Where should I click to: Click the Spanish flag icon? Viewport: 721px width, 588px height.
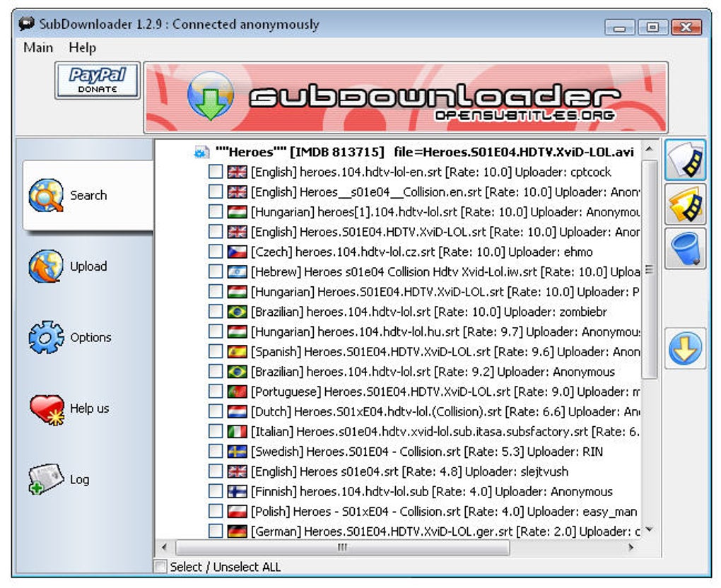tap(238, 352)
